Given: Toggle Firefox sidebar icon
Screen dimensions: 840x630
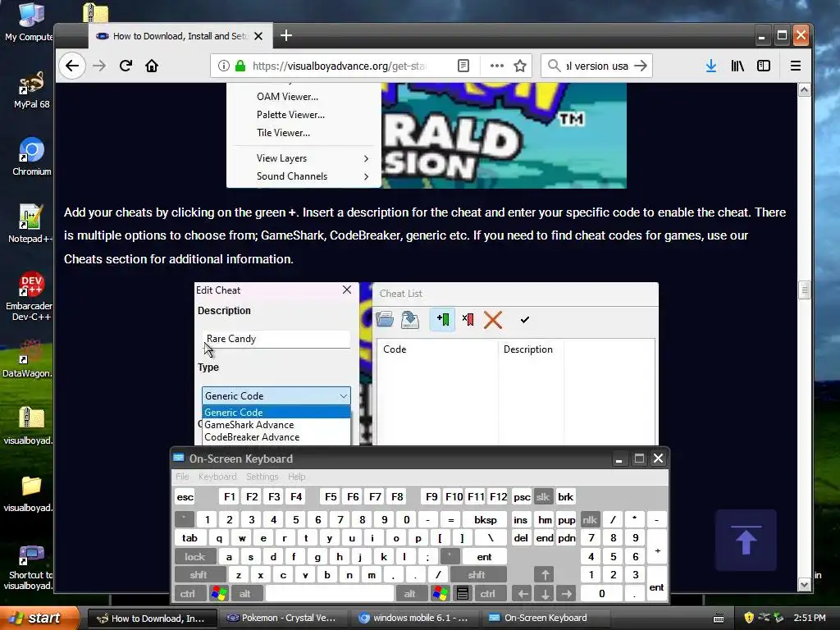Looking at the screenshot, I should pos(764,66).
